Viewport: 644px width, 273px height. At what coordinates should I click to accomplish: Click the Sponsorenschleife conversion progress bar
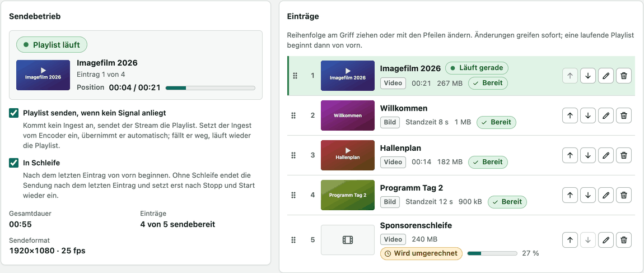[492, 253]
